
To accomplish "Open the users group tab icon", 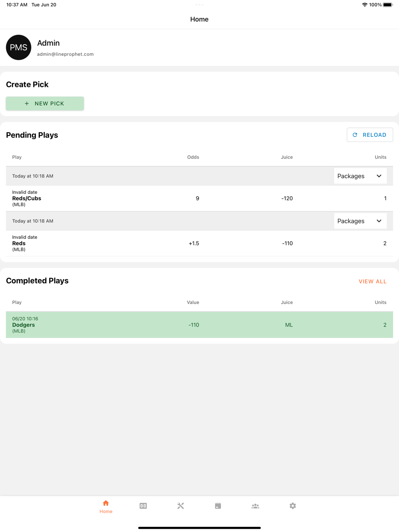I will [255, 506].
